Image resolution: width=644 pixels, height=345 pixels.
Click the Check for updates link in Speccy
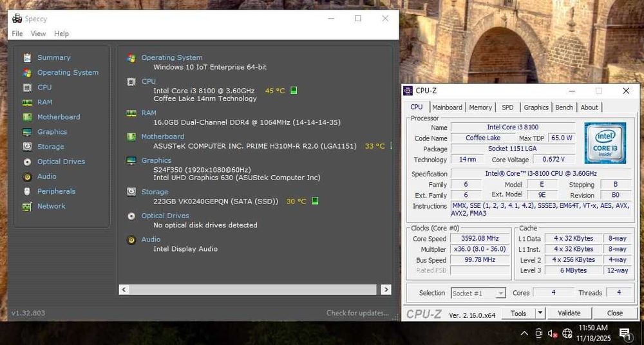coord(357,313)
